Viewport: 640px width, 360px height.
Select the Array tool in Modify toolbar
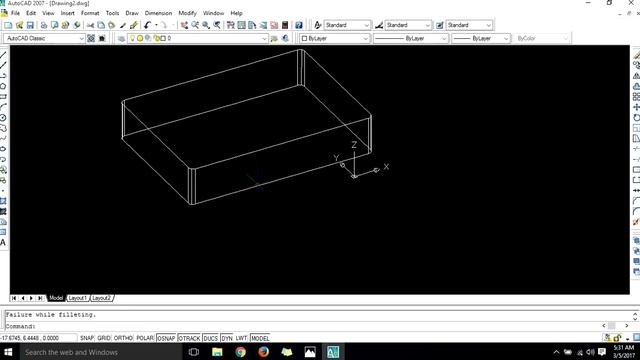click(636, 97)
